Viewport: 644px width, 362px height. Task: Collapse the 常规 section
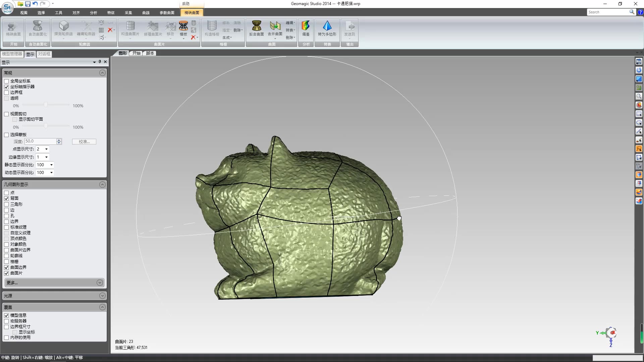[103, 73]
